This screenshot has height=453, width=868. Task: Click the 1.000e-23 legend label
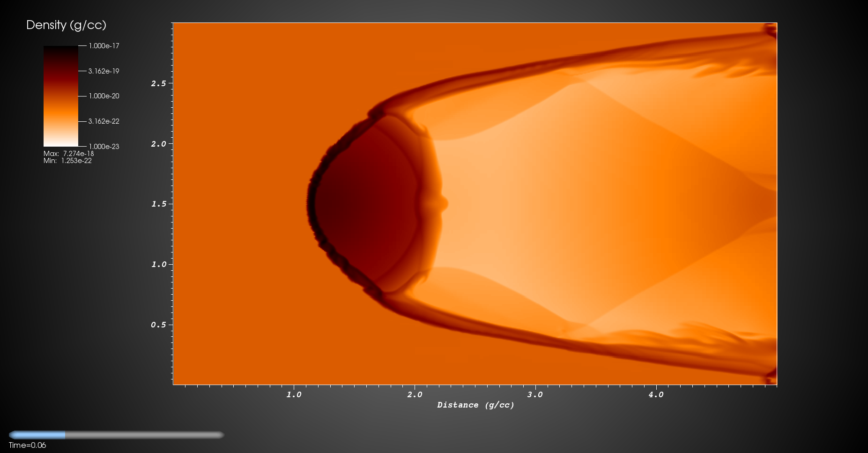point(104,147)
